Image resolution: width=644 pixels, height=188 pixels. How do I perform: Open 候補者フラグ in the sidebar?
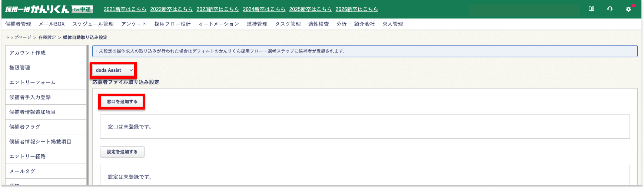click(25, 127)
